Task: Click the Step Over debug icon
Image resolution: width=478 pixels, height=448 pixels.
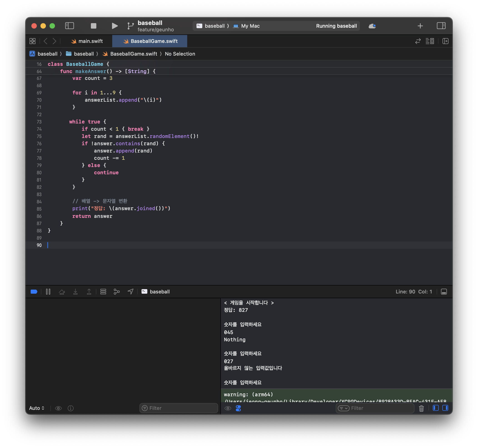Action: coord(62,292)
